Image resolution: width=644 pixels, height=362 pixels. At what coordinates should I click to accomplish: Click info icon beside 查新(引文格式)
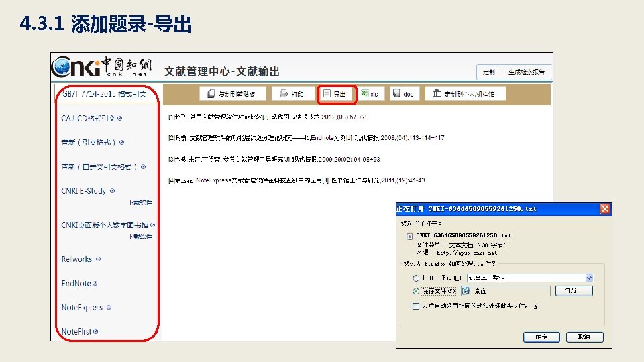pyautogui.click(x=121, y=142)
